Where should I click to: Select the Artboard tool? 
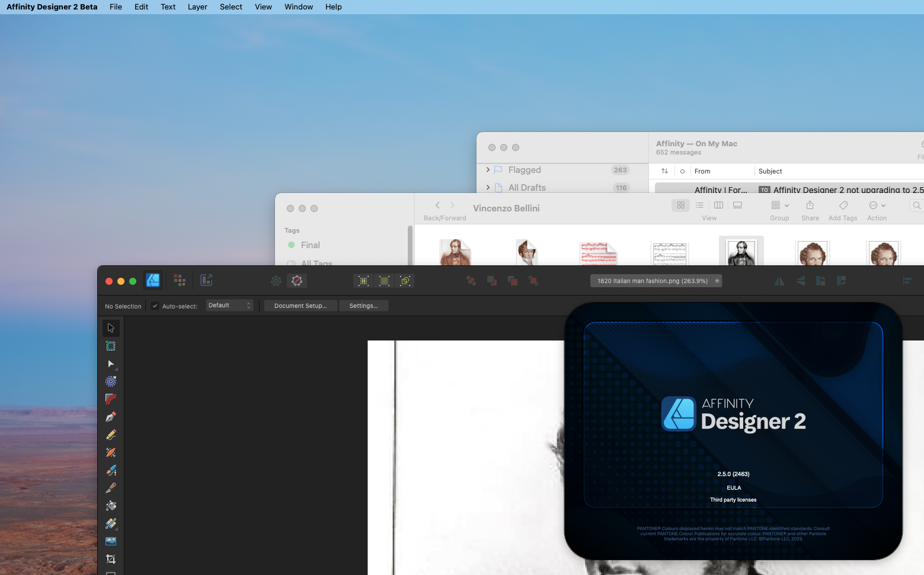point(110,346)
